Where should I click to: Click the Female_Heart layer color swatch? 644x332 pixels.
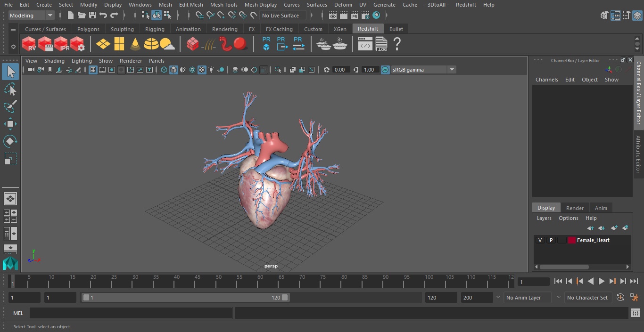tap(571, 240)
